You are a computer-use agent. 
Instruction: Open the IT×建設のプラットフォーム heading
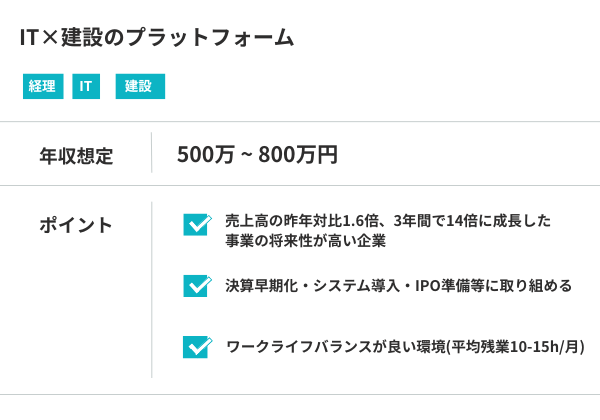(x=157, y=38)
